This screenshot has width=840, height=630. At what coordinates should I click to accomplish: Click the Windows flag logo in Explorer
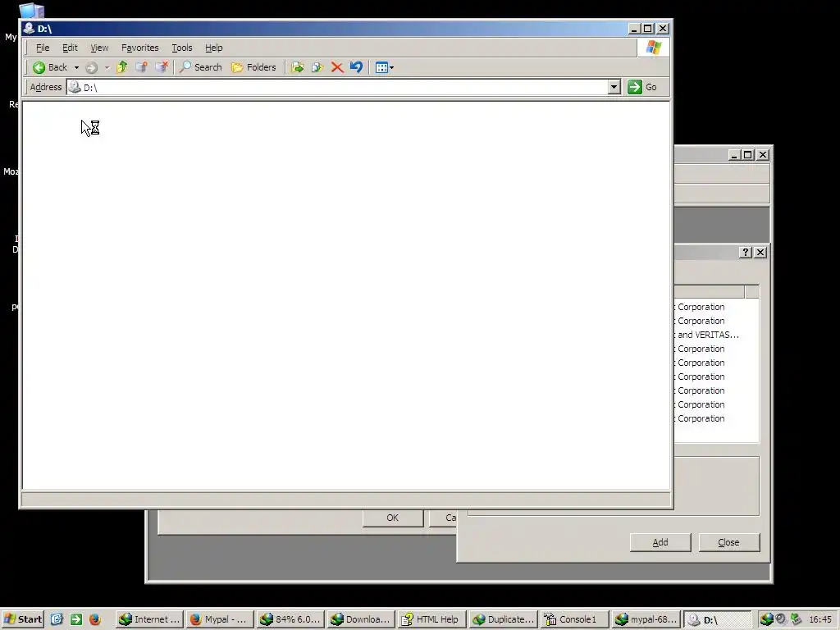[x=654, y=47]
